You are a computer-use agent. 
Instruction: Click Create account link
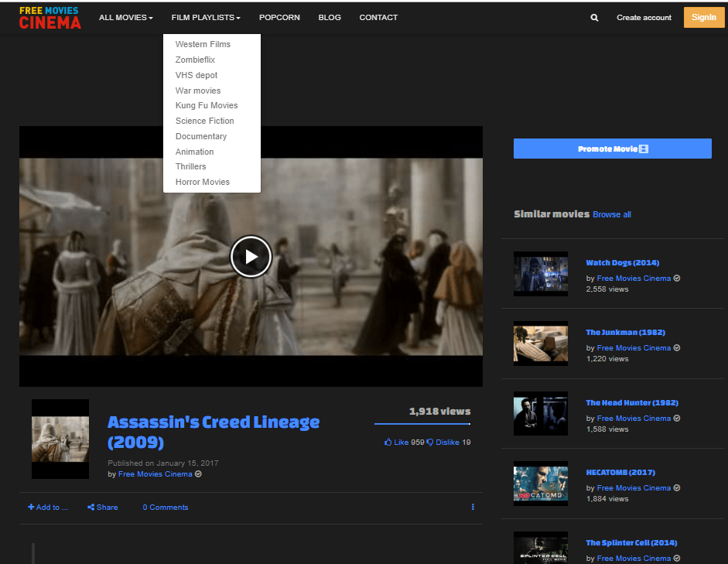pos(644,18)
